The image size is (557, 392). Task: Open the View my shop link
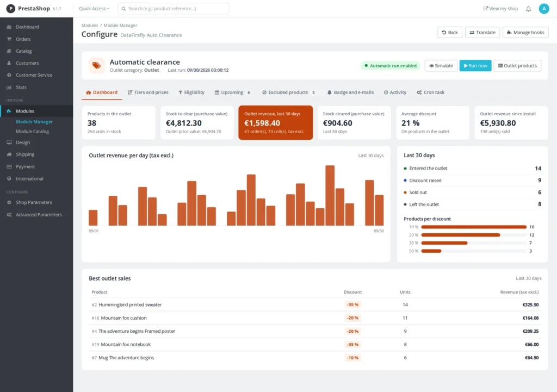(x=500, y=9)
